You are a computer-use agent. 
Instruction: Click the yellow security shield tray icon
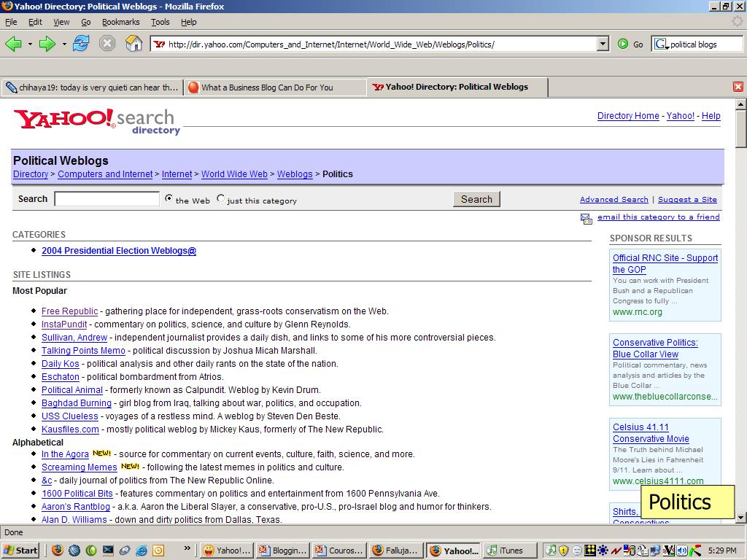tap(564, 551)
